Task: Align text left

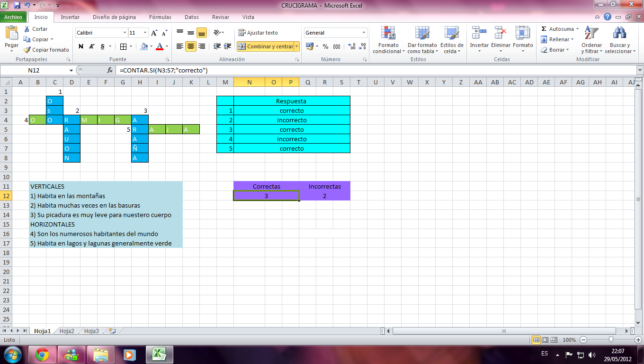Action: pyautogui.click(x=180, y=46)
